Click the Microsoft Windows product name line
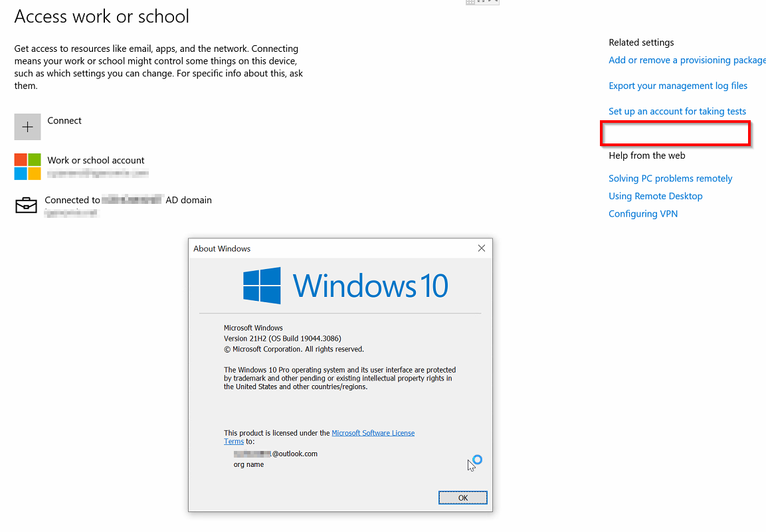Image resolution: width=766 pixels, height=532 pixels. 253,328
